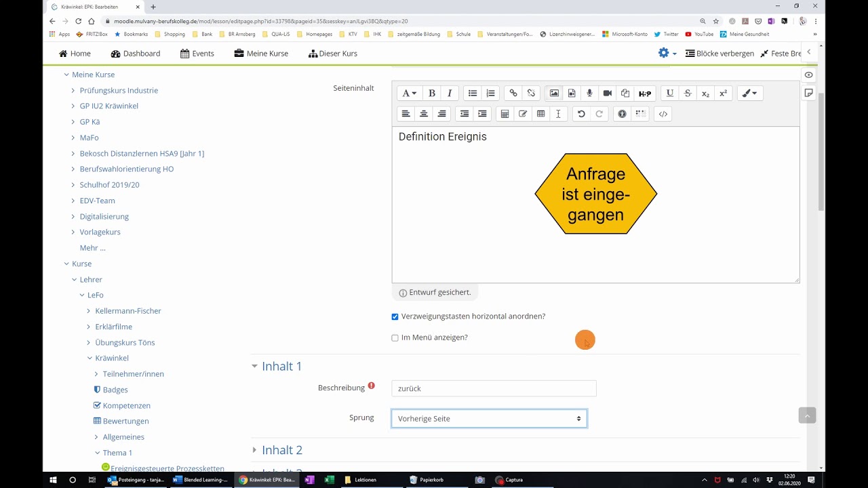Open Vorlagekurs link in sidebar
This screenshot has width=868, height=488.
click(100, 232)
